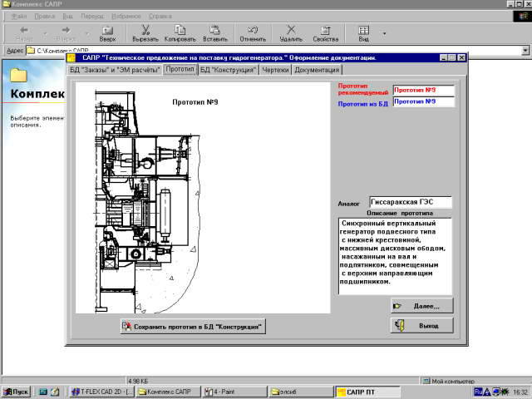The image size is (532, 399).
Task: Expand the address bar dropdown arrow
Action: [525, 51]
